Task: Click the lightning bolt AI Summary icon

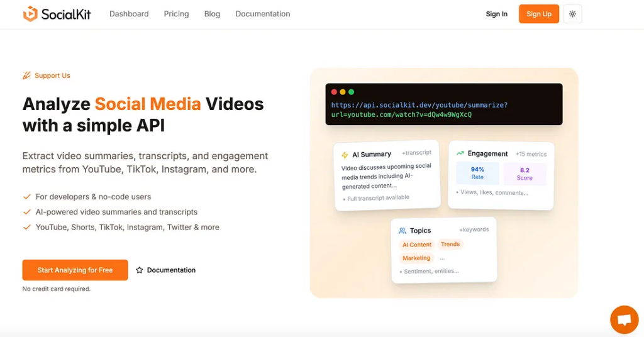Action: pos(345,155)
